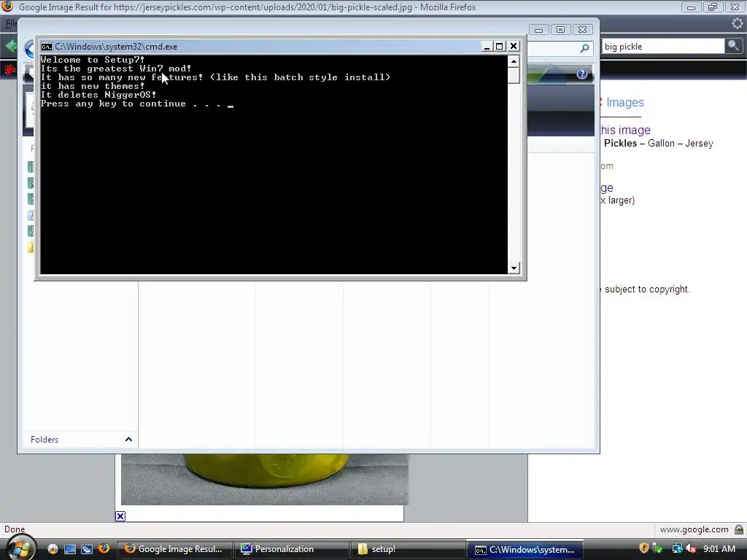Click the Explorer window help icon
Viewport: 747px width, 560px height.
(x=581, y=74)
